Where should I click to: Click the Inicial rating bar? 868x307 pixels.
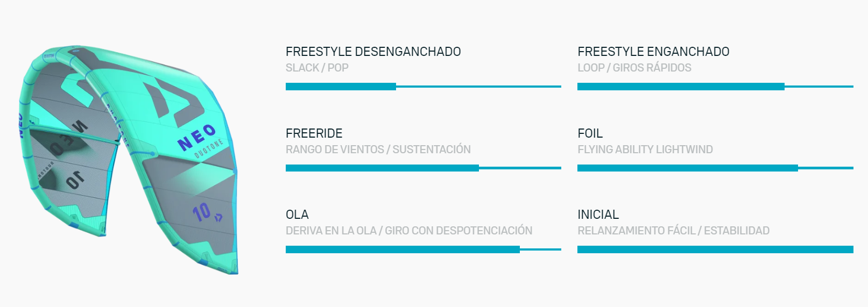(x=715, y=249)
